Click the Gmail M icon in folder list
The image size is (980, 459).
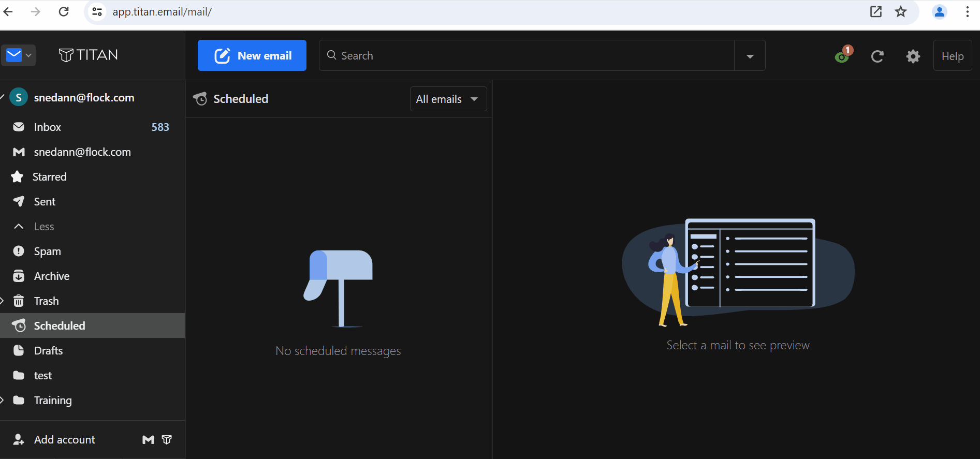click(x=19, y=152)
